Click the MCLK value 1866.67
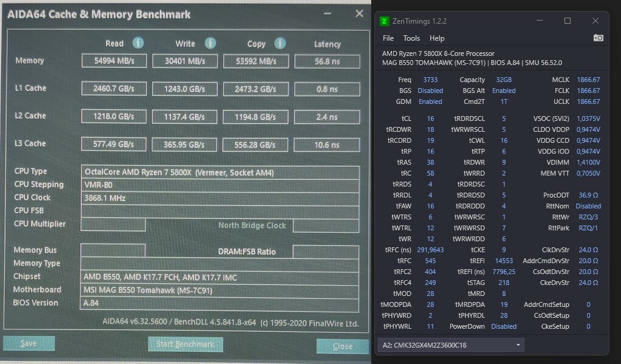This screenshot has height=364, width=621. (x=588, y=80)
